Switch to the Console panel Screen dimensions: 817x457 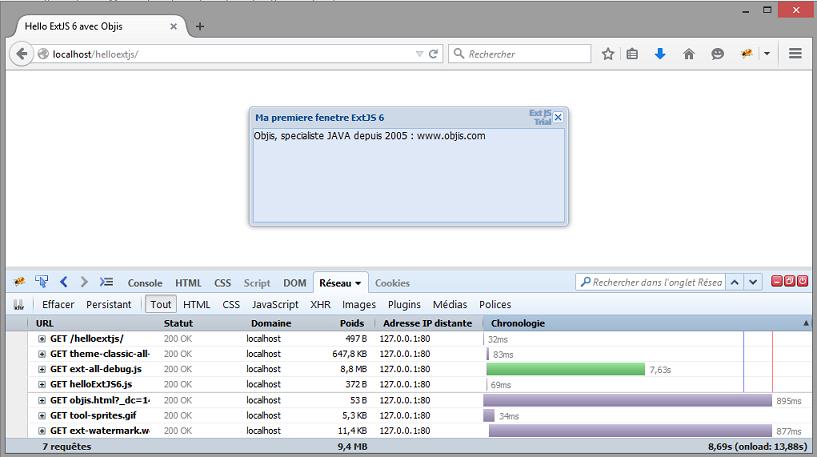click(x=145, y=283)
